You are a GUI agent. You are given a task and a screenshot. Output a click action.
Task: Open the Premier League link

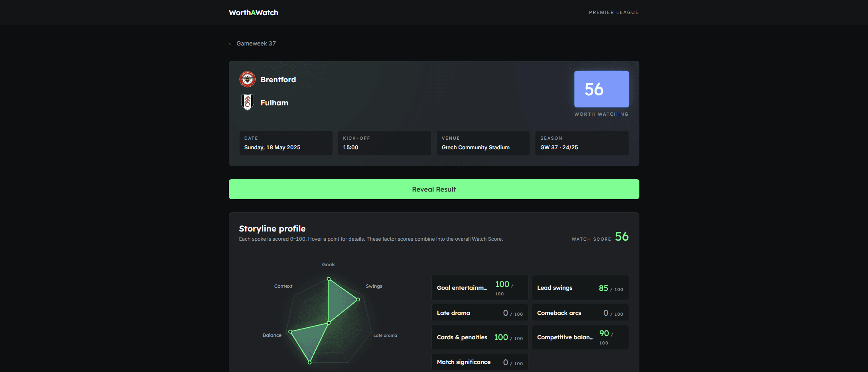(x=614, y=12)
